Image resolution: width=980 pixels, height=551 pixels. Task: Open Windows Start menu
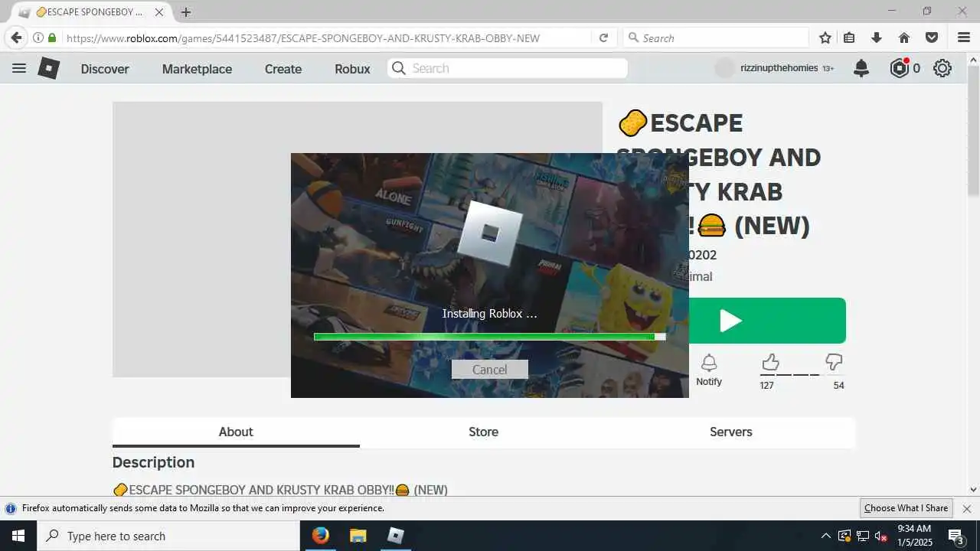coord(18,536)
